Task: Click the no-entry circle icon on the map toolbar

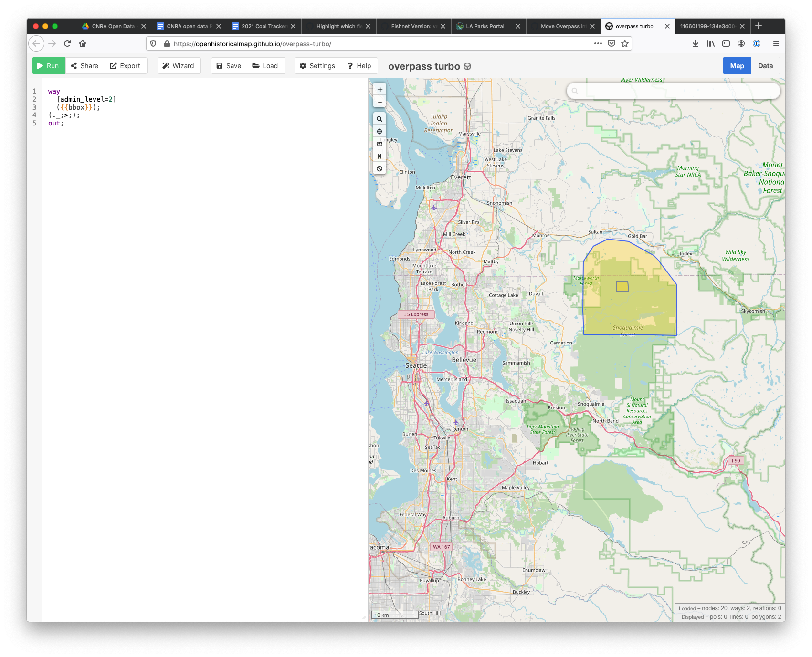Action: tap(380, 168)
